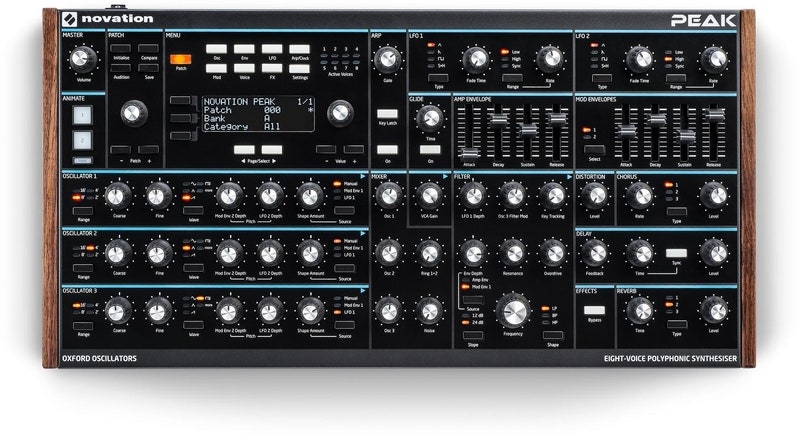
Task: Cycle the Reverb Type selector button
Action: pyautogui.click(x=676, y=322)
